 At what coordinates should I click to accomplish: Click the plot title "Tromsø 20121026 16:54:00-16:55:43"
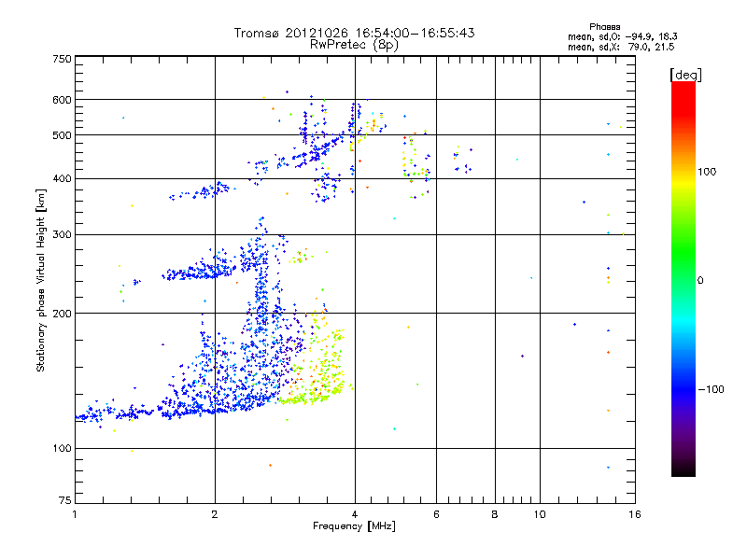pos(354,33)
